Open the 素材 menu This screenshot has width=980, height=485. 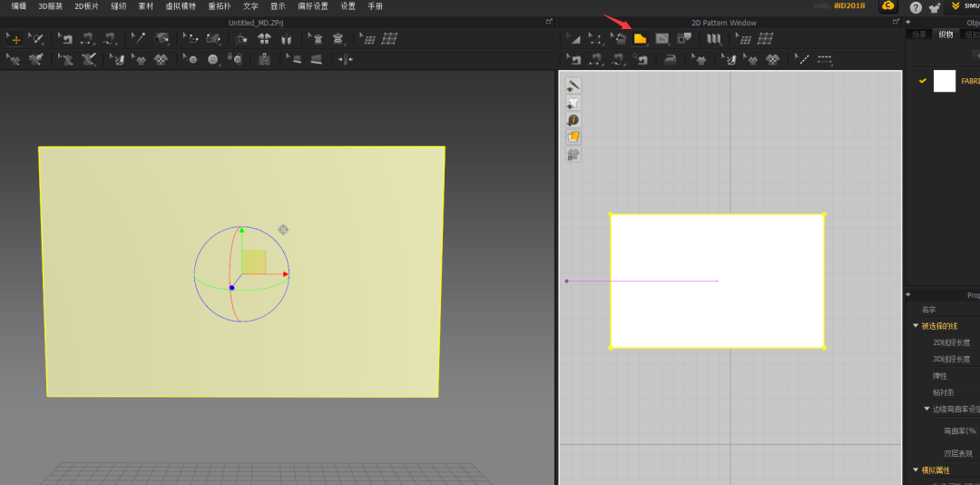pos(145,6)
